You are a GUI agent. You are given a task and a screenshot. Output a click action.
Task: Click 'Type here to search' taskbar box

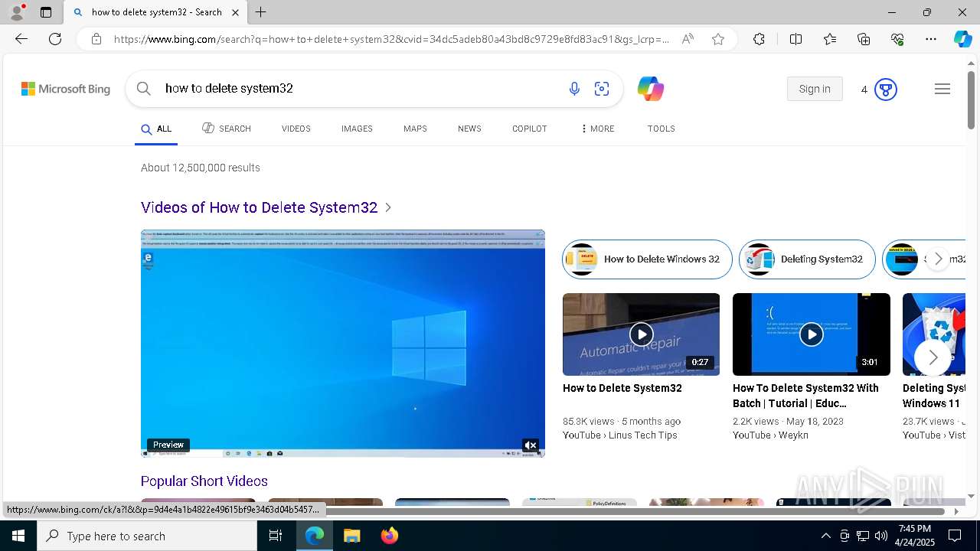tap(147, 536)
